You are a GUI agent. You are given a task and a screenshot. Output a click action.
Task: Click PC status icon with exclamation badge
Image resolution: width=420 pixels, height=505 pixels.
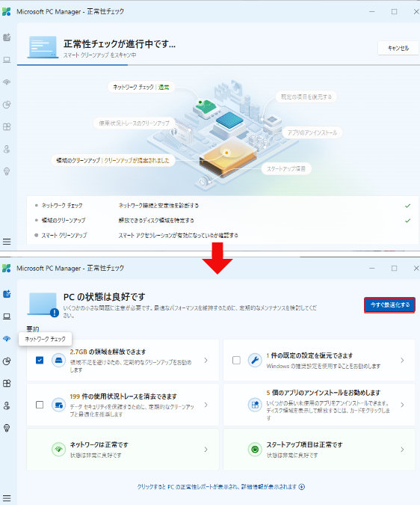click(x=43, y=304)
